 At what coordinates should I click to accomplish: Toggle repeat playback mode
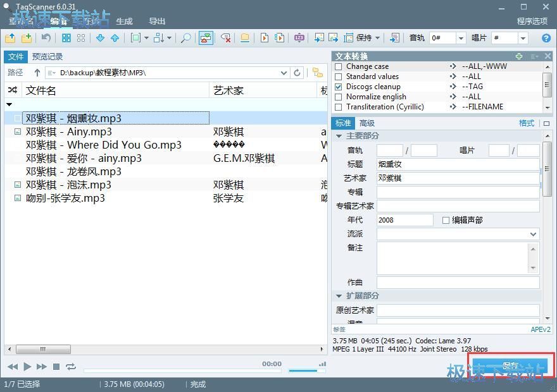coord(71,367)
